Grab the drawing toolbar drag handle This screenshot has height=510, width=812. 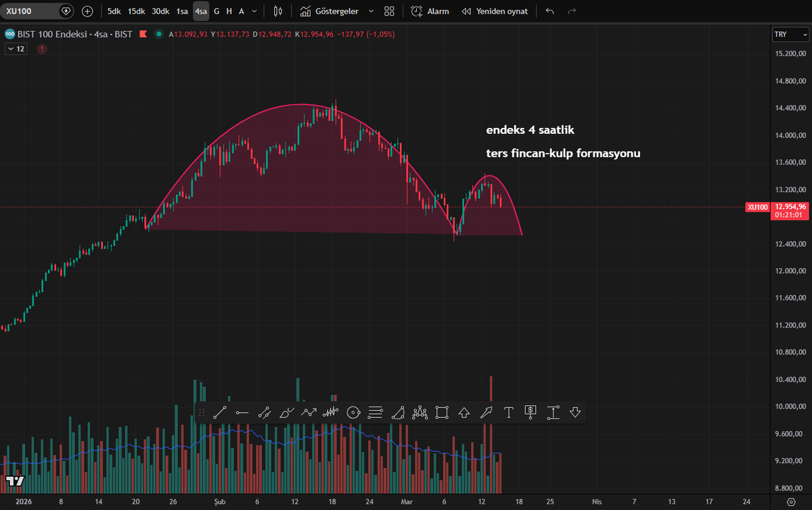point(202,412)
